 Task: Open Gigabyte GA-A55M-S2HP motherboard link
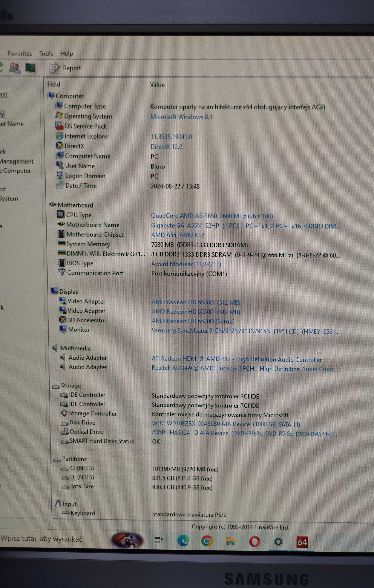[246, 226]
